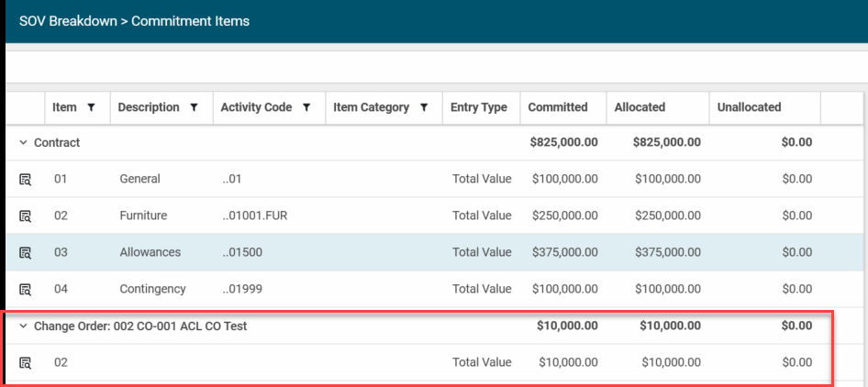The width and height of the screenshot is (868, 387).
Task: Click the Entry Type column header
Action: 478,107
